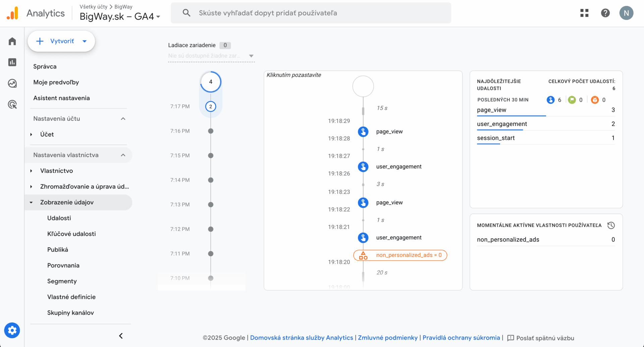Open the Advertising target icon
Screen dimensions: 644x347
12,104
